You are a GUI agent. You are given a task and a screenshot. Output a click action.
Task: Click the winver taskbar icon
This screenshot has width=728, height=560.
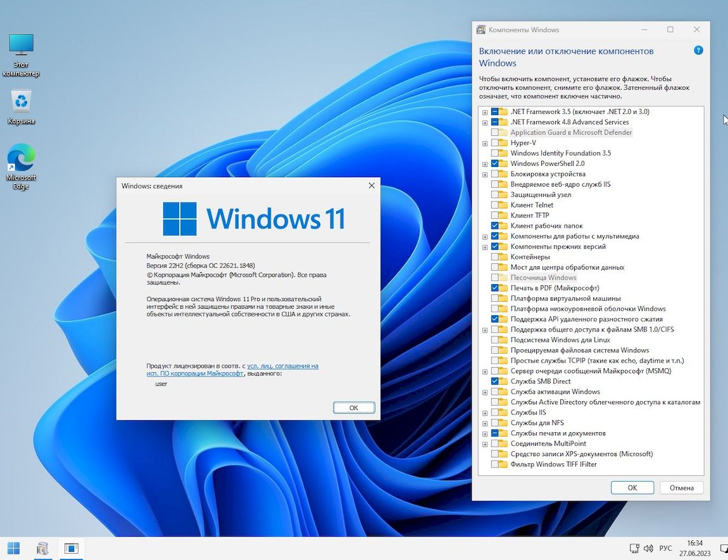pos(71,549)
